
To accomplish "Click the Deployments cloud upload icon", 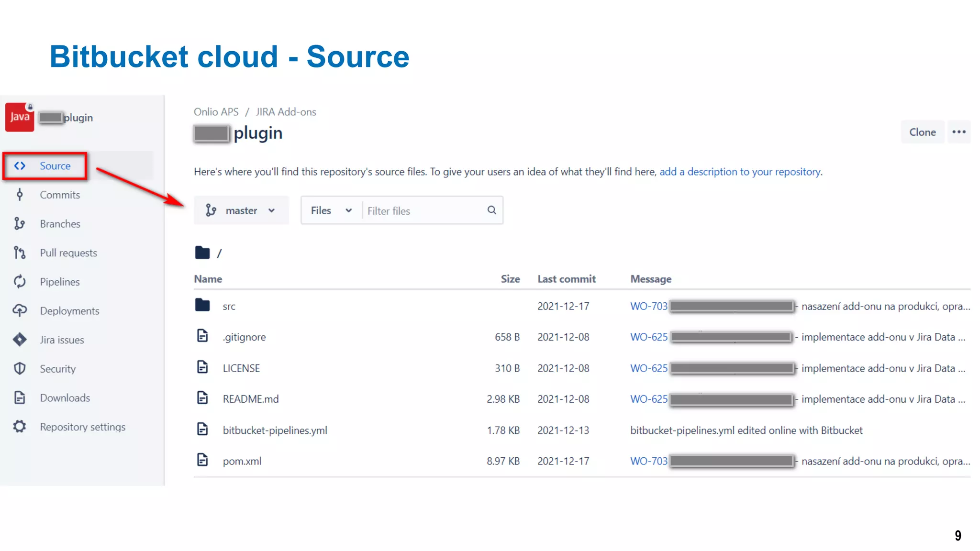I will coord(20,311).
